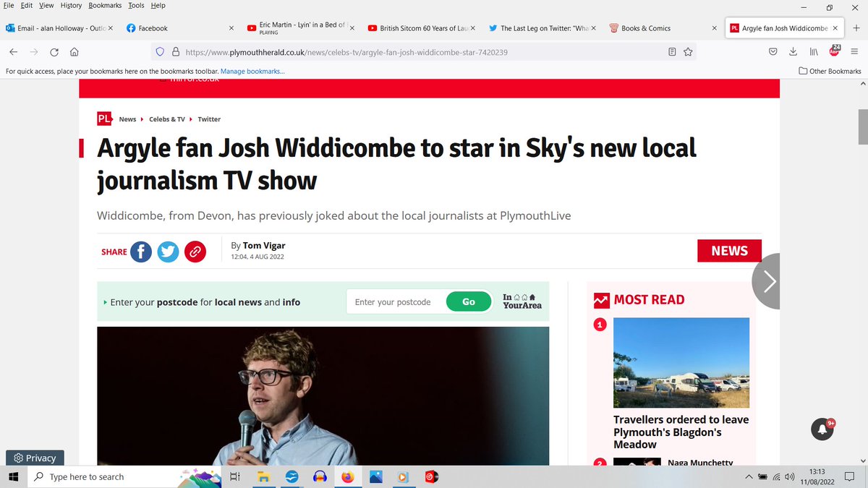Viewport: 868px width, 488px height.
Task: Bookmark this page with the star
Action: pyautogui.click(x=688, y=52)
